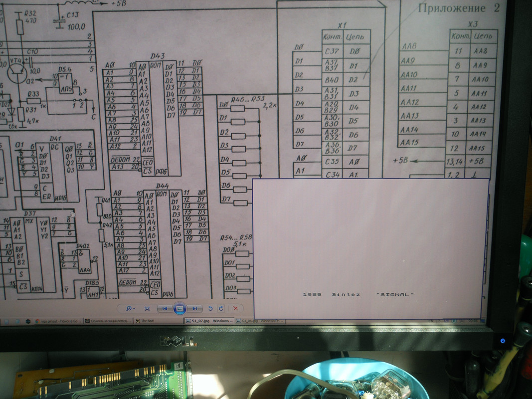
Task: Start the slide show with center button
Action: click(179, 308)
